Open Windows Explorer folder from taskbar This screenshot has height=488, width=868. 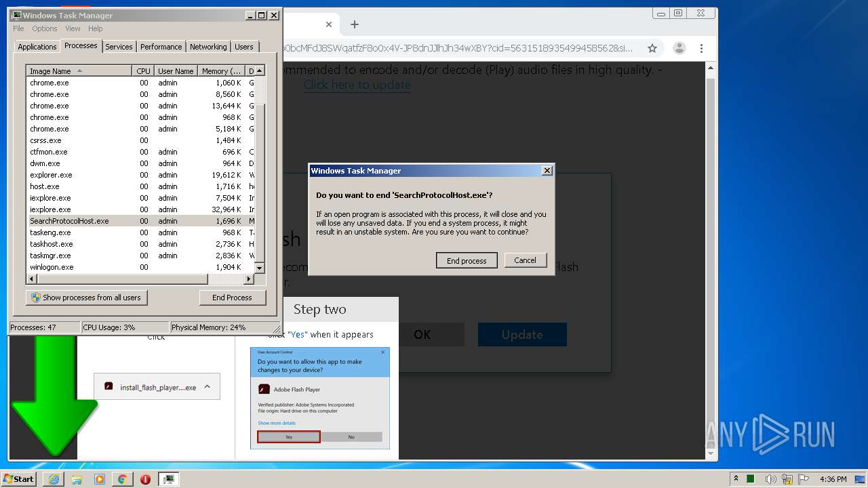[77, 479]
